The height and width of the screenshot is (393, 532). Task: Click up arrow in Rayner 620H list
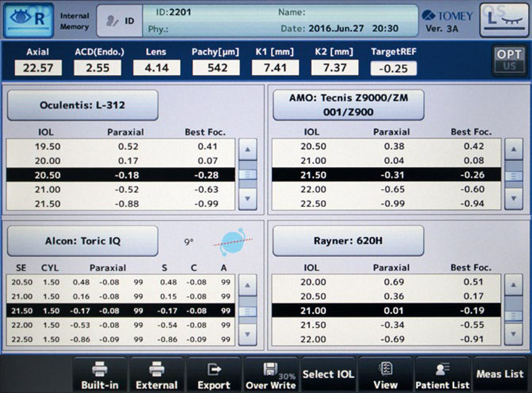click(514, 285)
